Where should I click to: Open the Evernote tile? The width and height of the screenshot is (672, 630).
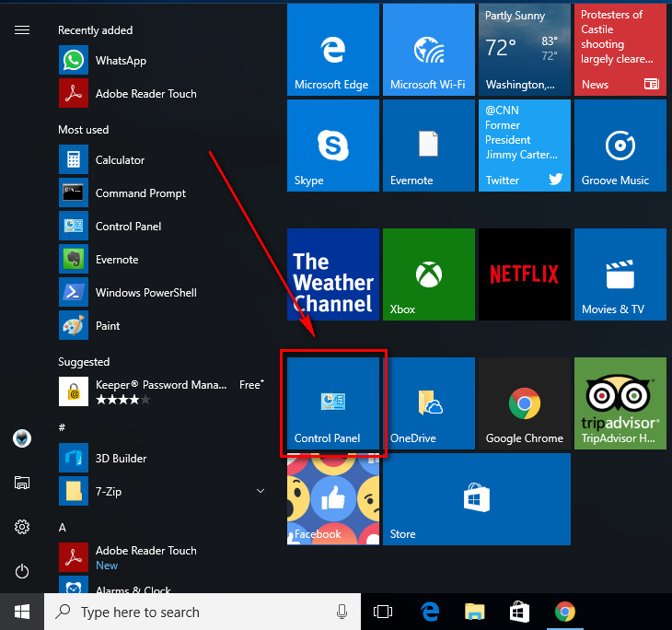[x=429, y=146]
